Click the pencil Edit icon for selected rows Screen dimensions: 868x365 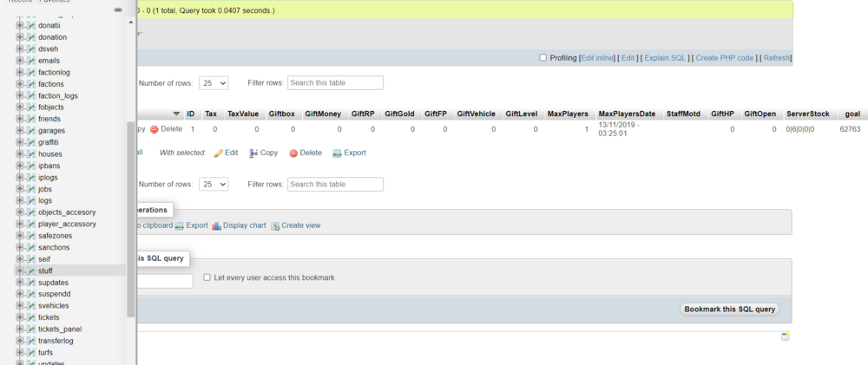coord(219,153)
